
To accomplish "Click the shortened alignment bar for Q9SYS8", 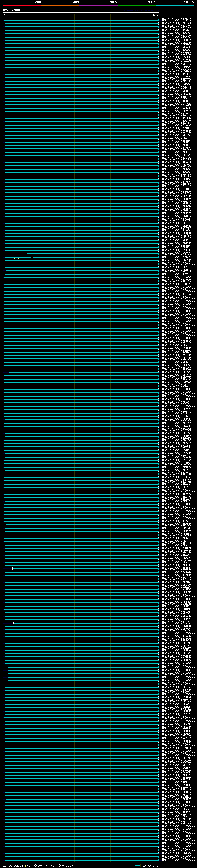I will pyautogui.click(x=93, y=254).
